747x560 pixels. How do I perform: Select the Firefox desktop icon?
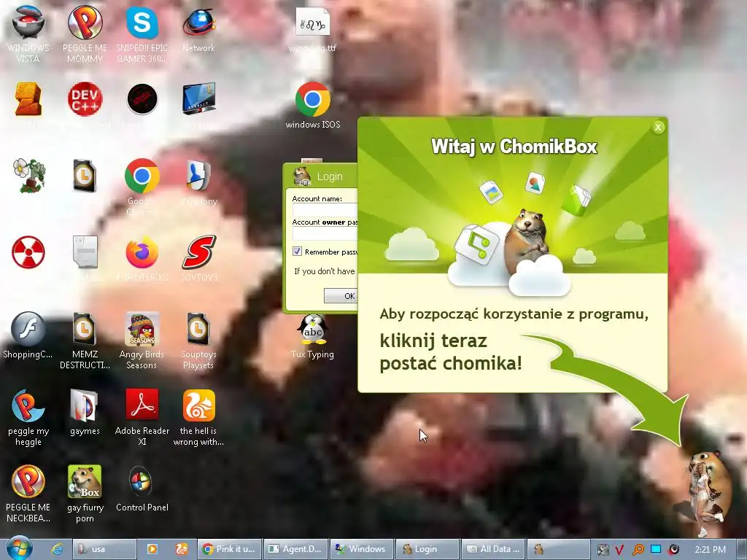tap(142, 252)
